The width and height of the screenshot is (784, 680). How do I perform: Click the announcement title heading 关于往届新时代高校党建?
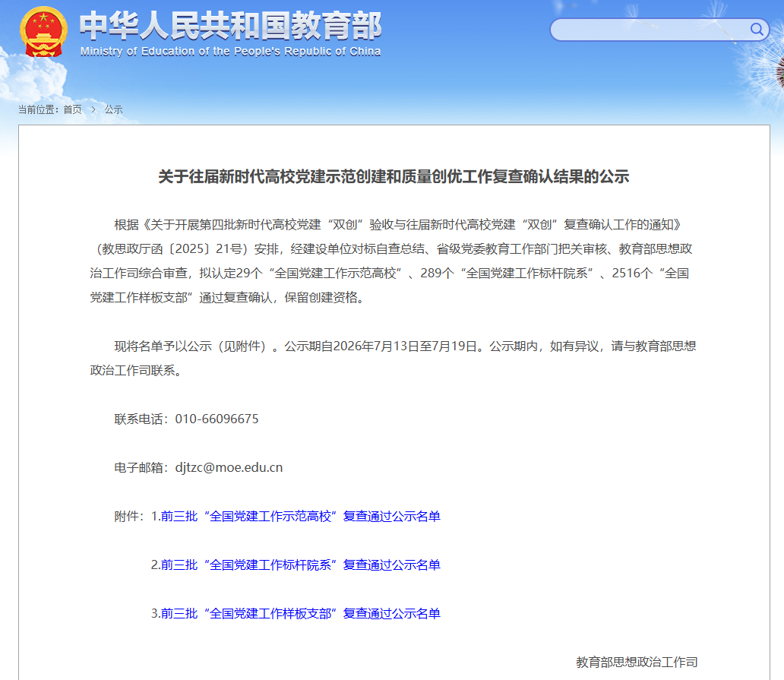394,176
